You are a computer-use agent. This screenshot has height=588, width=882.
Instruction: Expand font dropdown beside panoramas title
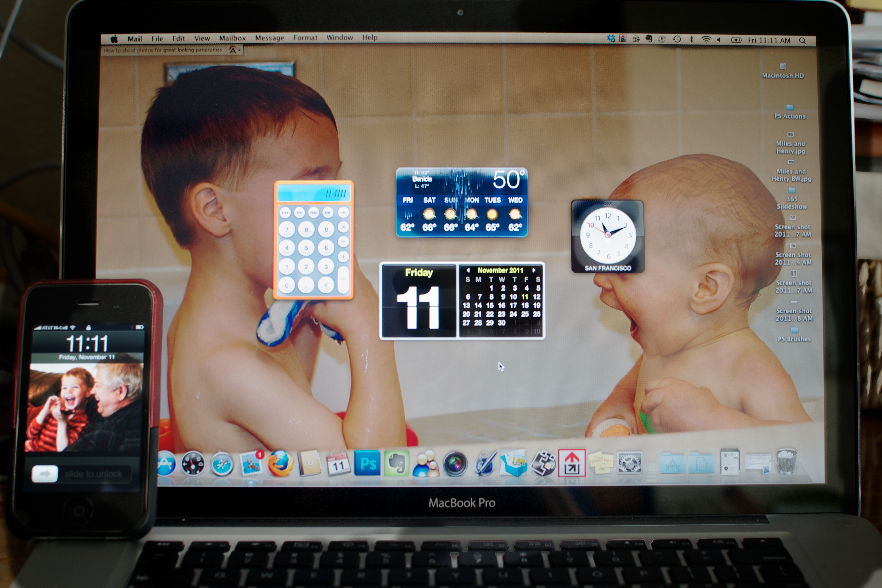[x=235, y=50]
